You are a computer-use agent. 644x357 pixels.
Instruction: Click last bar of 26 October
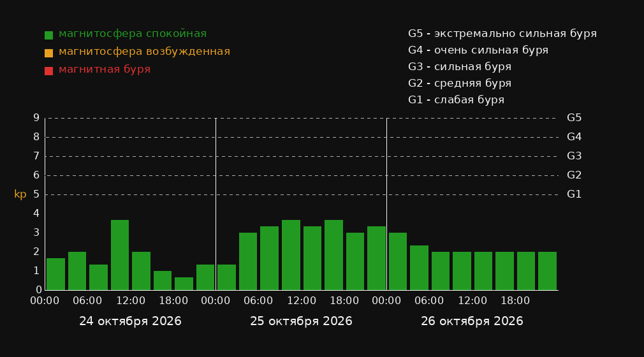click(547, 271)
